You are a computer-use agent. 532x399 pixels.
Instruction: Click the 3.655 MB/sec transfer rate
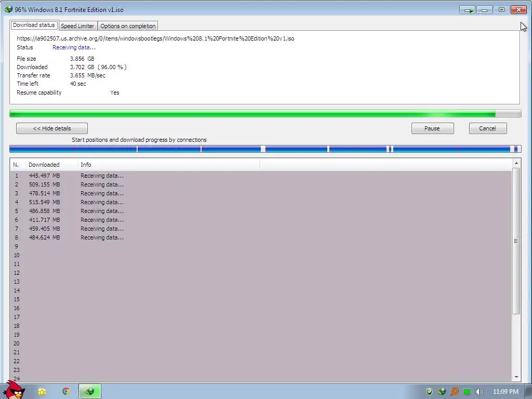(87, 75)
